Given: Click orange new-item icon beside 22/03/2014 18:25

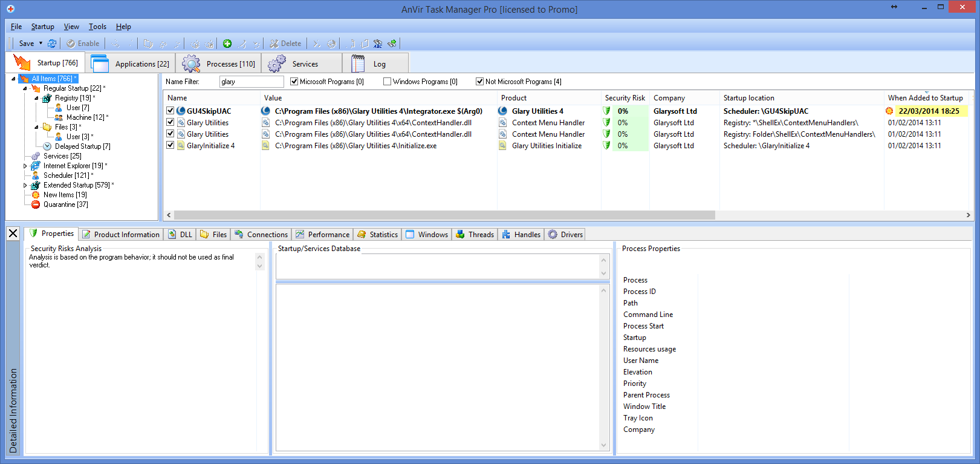Looking at the screenshot, I should coord(889,111).
